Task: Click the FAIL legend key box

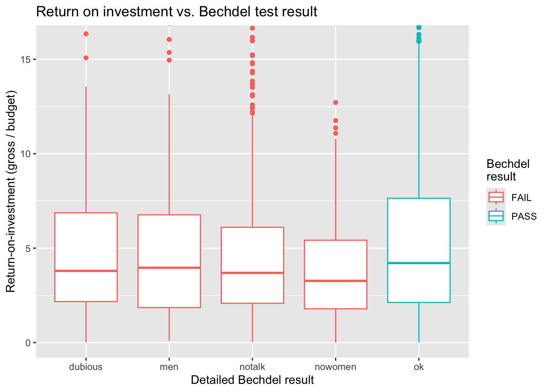Action: [x=496, y=197]
